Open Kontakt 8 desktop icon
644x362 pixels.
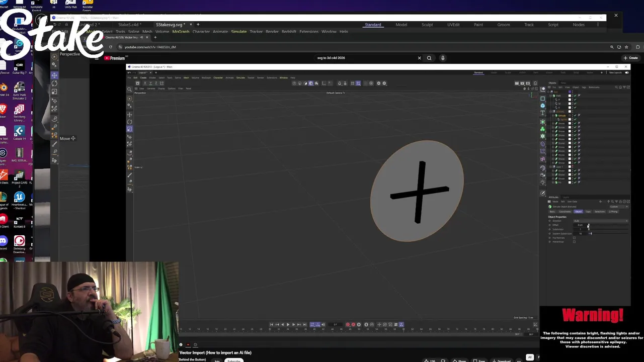tap(20, 220)
